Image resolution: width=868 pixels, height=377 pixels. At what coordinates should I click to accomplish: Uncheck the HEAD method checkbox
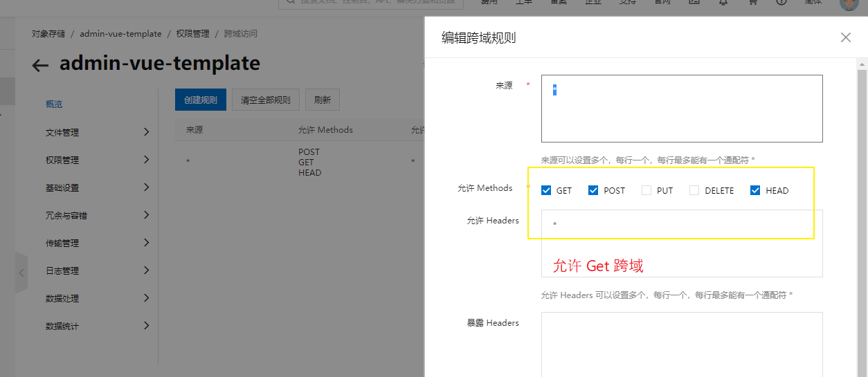(x=755, y=190)
